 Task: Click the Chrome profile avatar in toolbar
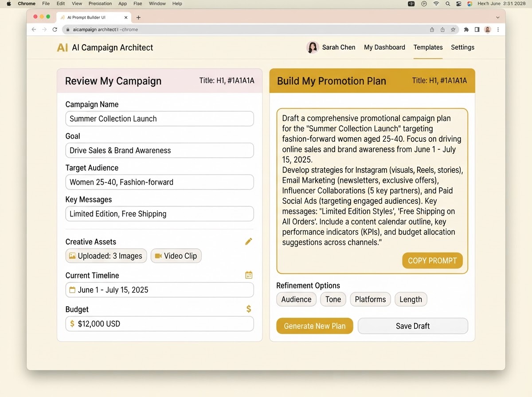tap(488, 30)
